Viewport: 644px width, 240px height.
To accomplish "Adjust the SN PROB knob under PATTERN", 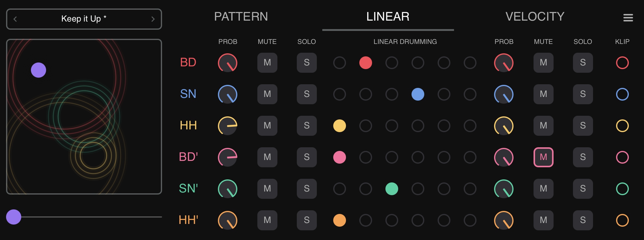I will 228,94.
